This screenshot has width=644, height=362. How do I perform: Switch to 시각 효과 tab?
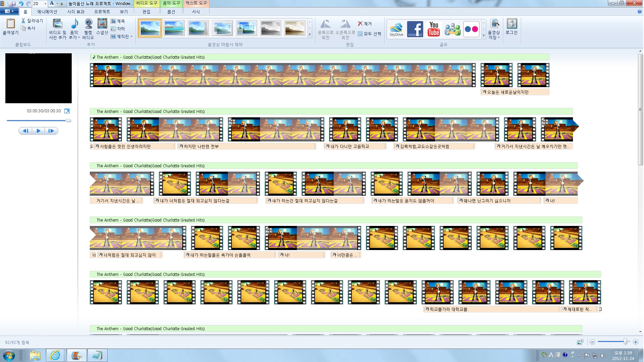(76, 12)
